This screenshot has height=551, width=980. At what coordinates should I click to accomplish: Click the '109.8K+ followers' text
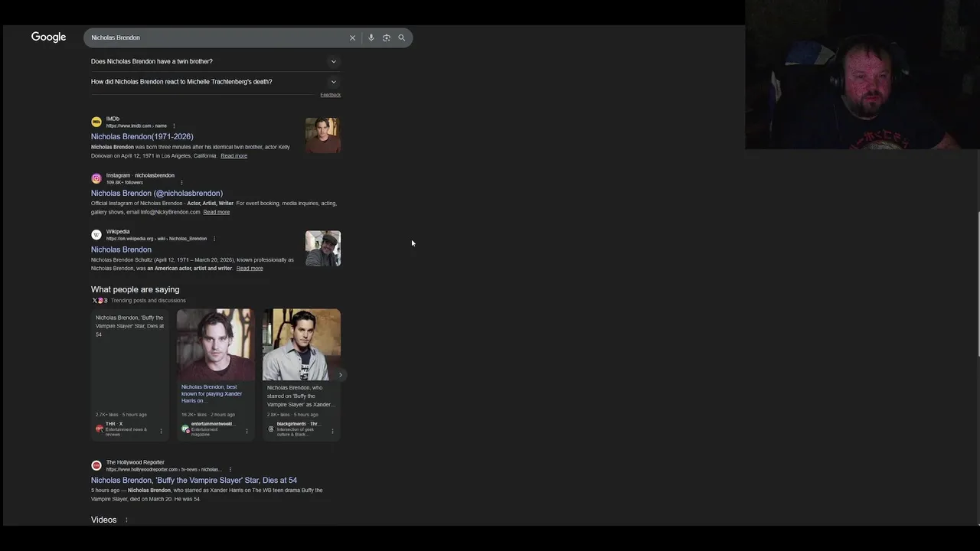125,183
